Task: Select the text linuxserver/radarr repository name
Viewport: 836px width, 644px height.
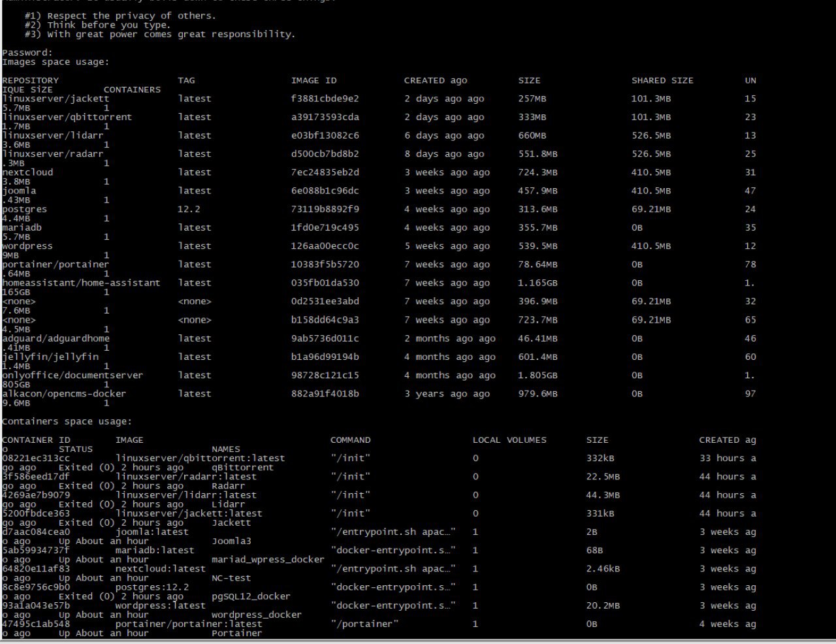Action: (x=53, y=153)
